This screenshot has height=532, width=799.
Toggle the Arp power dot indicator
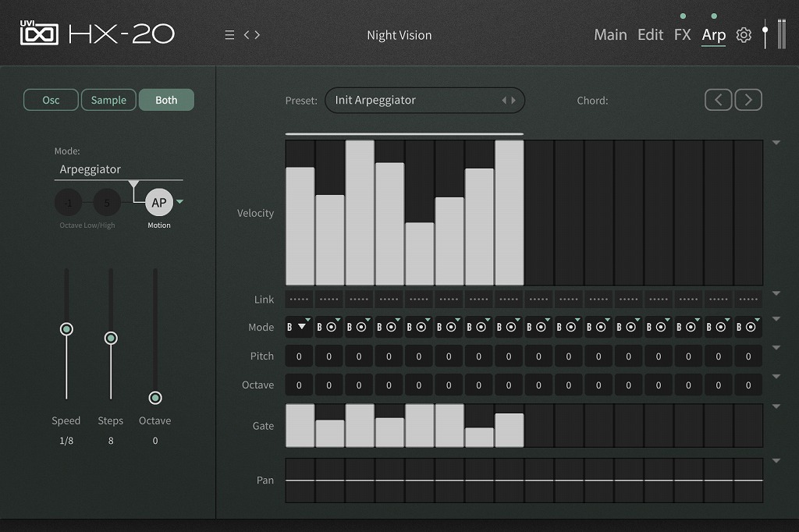(x=713, y=16)
